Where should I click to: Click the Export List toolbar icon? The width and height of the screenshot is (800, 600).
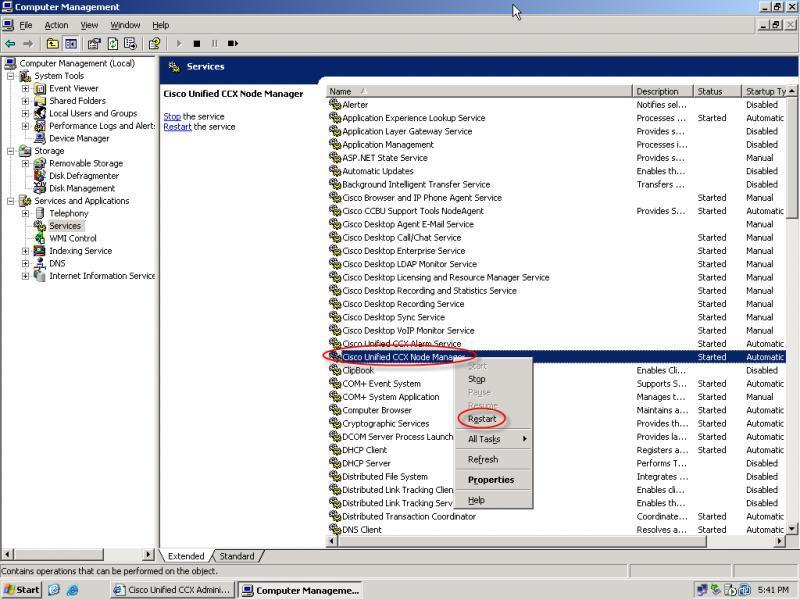click(131, 44)
